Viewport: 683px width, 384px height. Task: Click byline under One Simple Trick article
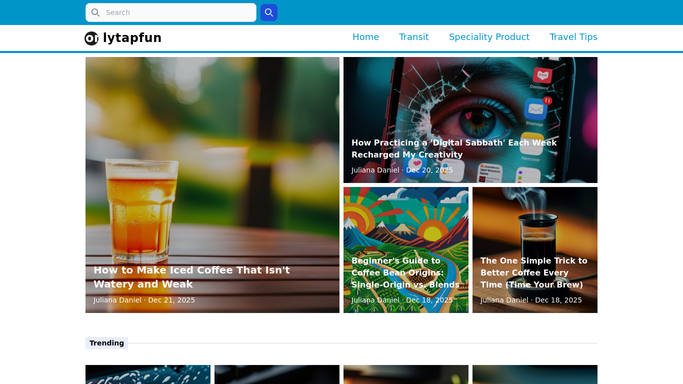[x=531, y=300]
